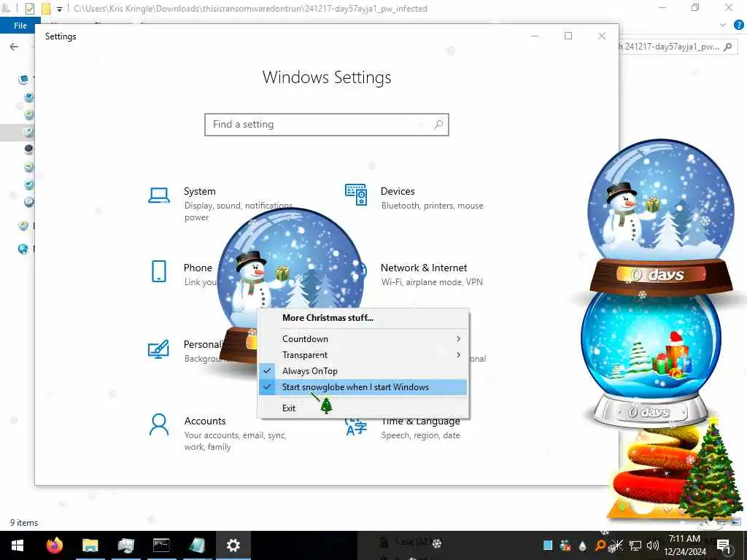Click the System laptop icon

click(x=158, y=195)
